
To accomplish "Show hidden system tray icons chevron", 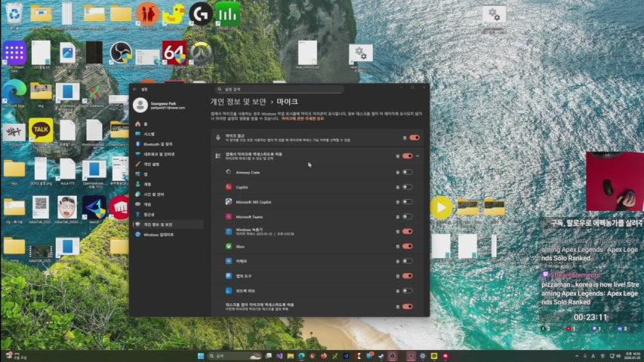I will point(577,356).
